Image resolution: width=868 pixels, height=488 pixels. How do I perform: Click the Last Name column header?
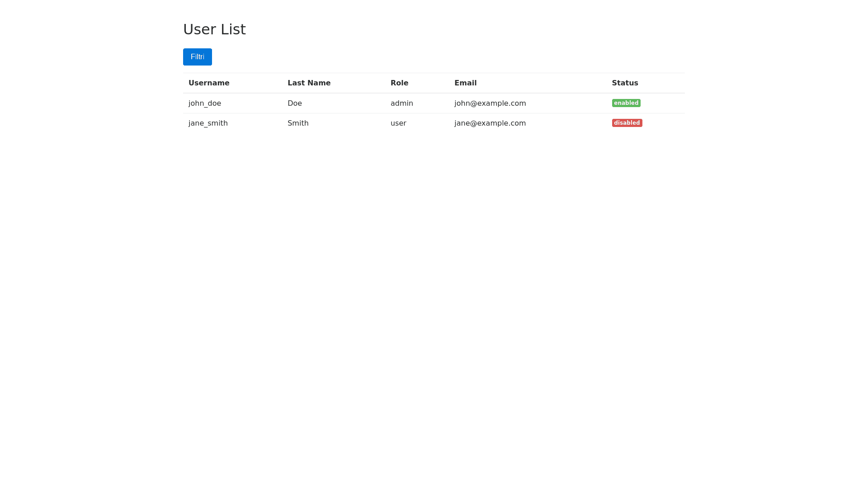click(x=309, y=83)
